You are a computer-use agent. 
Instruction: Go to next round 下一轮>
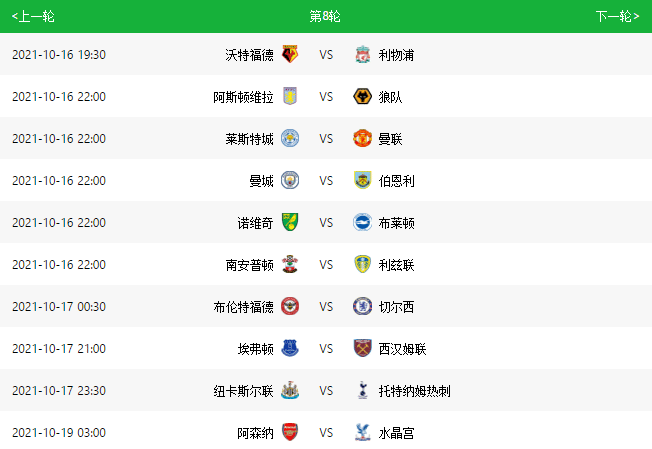617,16
